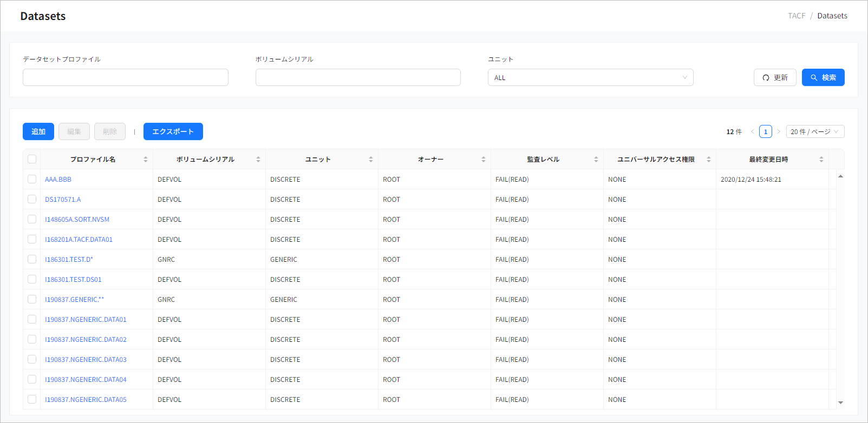Check the DS170571.A row checkbox
Image resolution: width=868 pixels, height=423 pixels.
click(x=32, y=199)
